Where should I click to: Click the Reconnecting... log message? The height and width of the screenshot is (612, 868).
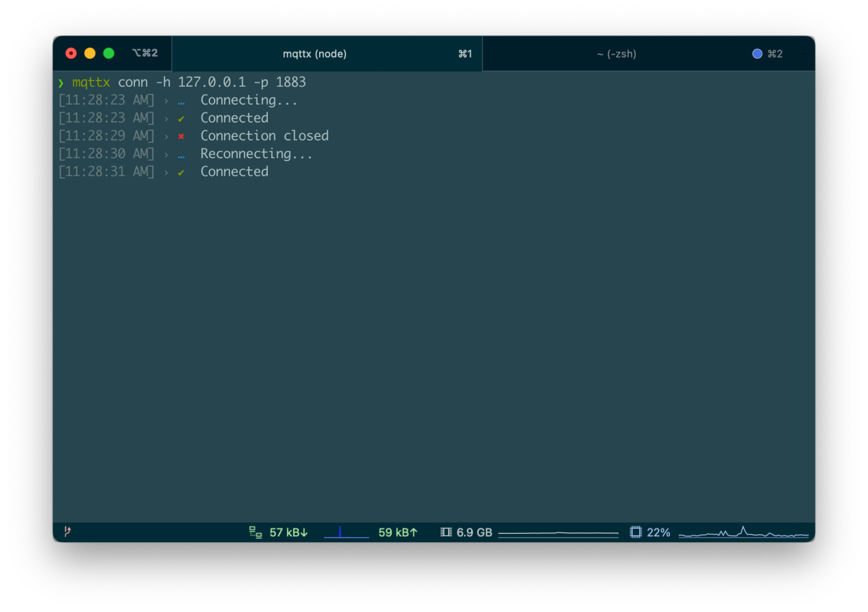[256, 154]
